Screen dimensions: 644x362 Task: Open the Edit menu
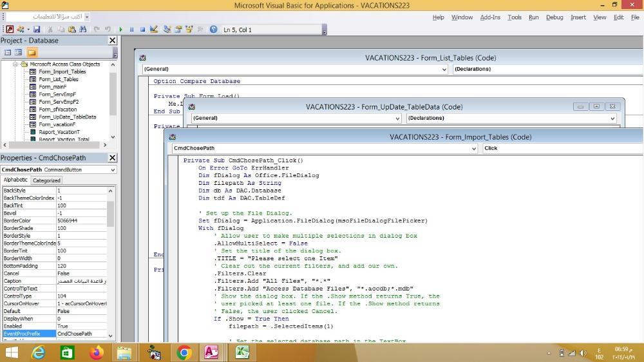[x=618, y=17]
